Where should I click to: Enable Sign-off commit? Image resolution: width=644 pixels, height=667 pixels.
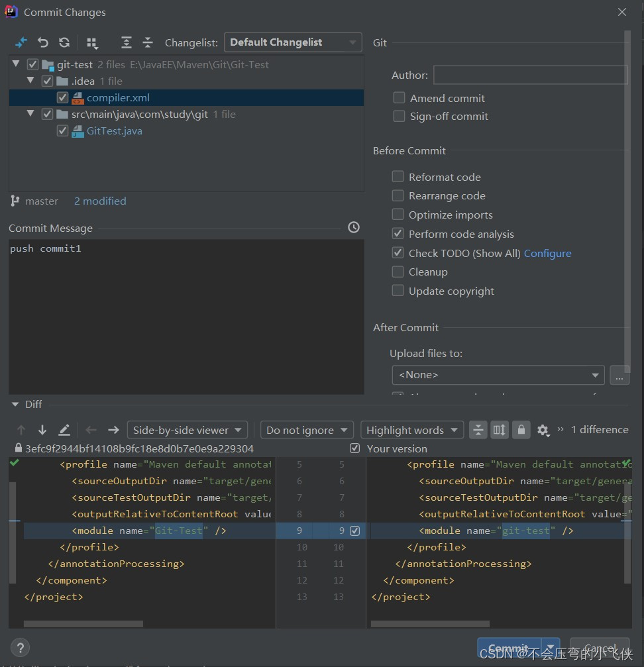(399, 116)
